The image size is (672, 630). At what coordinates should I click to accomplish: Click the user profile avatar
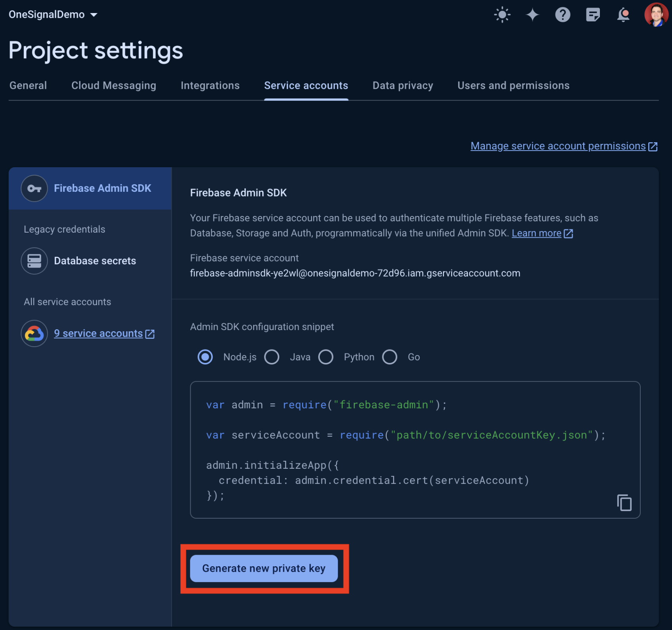pyautogui.click(x=656, y=15)
